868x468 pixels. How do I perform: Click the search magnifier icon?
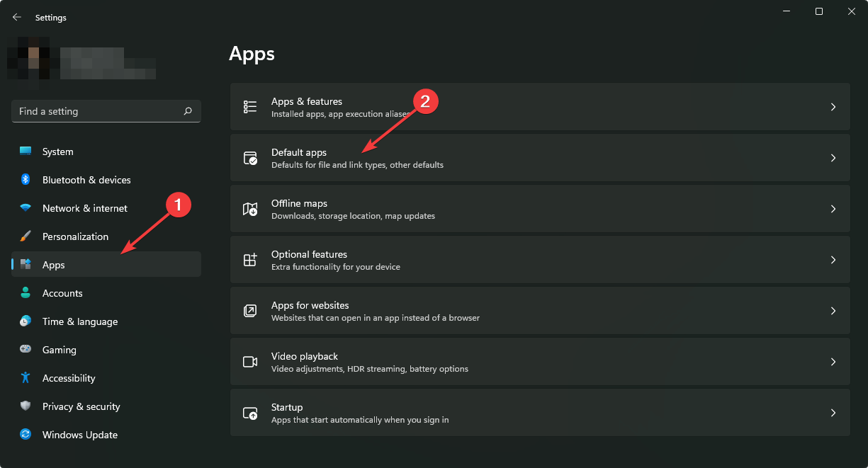click(188, 111)
